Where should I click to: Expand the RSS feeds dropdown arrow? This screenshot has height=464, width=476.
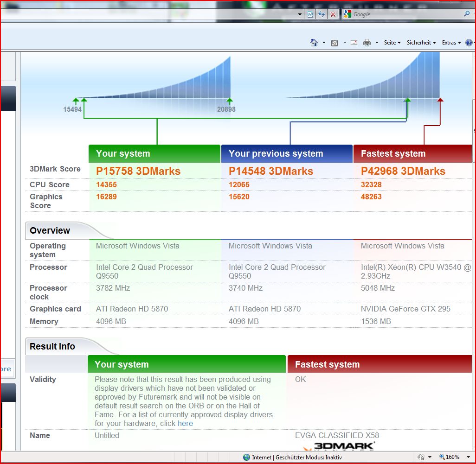click(345, 43)
